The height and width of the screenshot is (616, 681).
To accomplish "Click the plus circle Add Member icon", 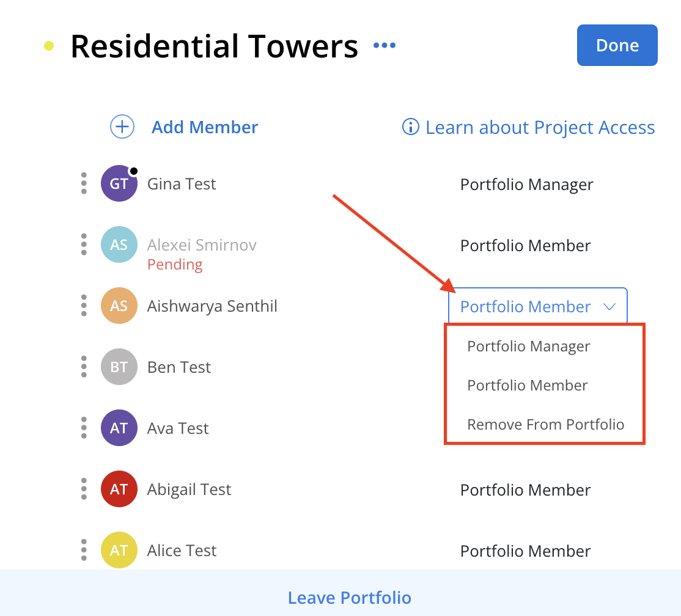I will coord(122,127).
